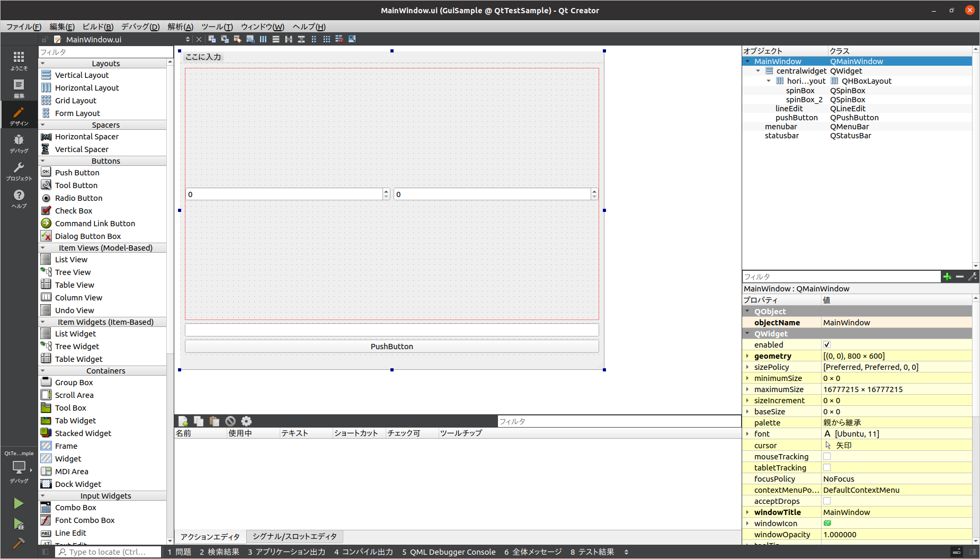Viewport: 980px width, 559px height.
Task: Run the project with the green play button
Action: (19, 503)
